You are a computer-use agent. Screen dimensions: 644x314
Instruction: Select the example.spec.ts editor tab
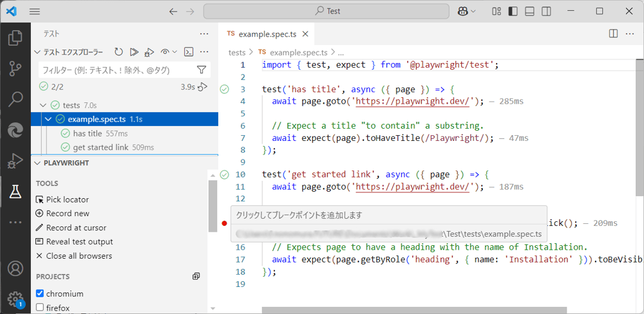(x=266, y=34)
